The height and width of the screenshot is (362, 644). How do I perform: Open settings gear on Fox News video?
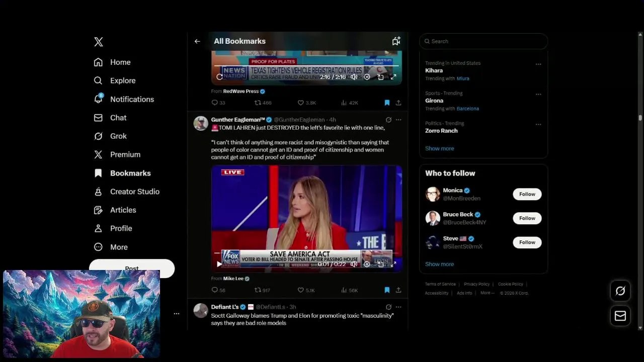[367, 264]
